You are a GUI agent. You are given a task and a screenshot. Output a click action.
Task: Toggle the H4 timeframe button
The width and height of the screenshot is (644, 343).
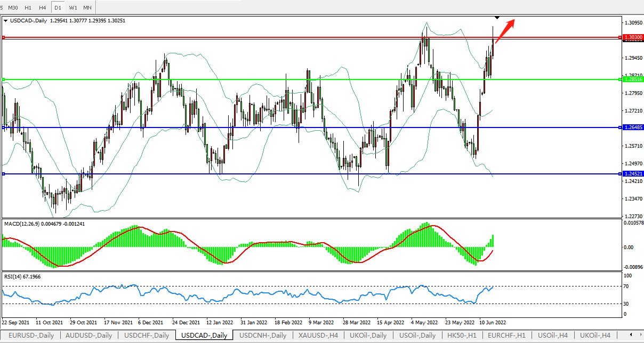[x=42, y=7]
